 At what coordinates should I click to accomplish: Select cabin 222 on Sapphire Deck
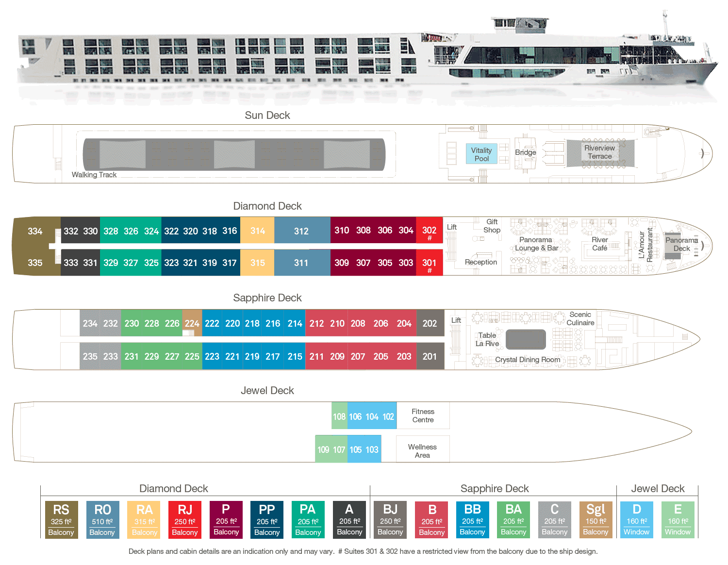tap(212, 323)
